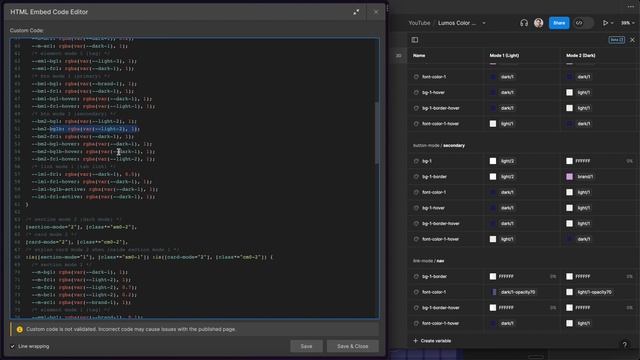Click the blue Share button
Image resolution: width=640 pixels, height=360 pixels.
[x=559, y=23]
